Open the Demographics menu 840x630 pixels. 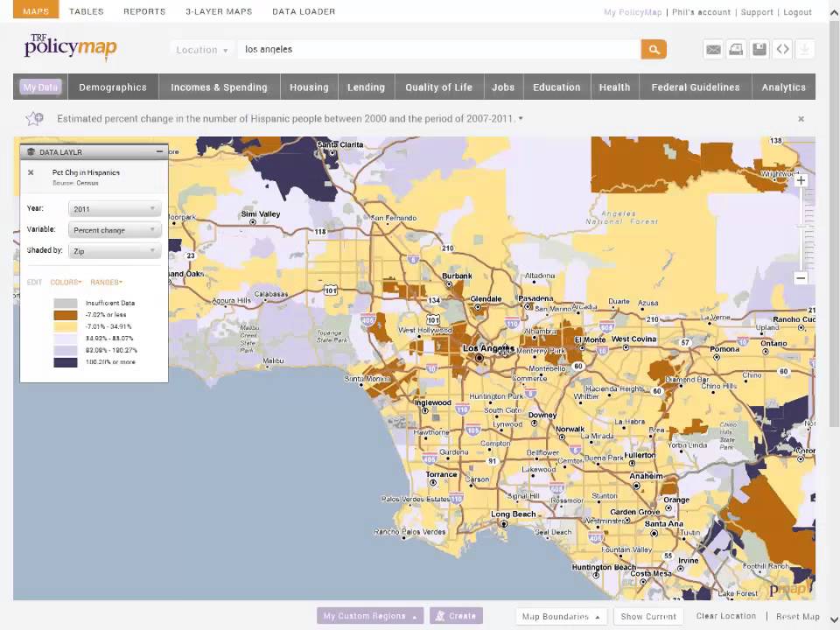click(113, 87)
